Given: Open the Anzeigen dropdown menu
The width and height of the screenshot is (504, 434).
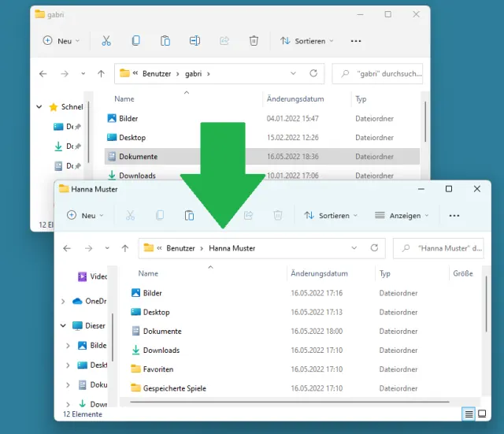Looking at the screenshot, I should pyautogui.click(x=402, y=215).
